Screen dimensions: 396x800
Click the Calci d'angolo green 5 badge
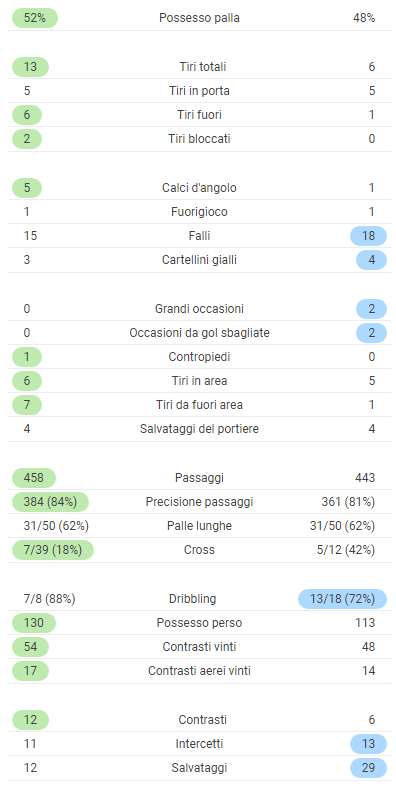point(27,188)
